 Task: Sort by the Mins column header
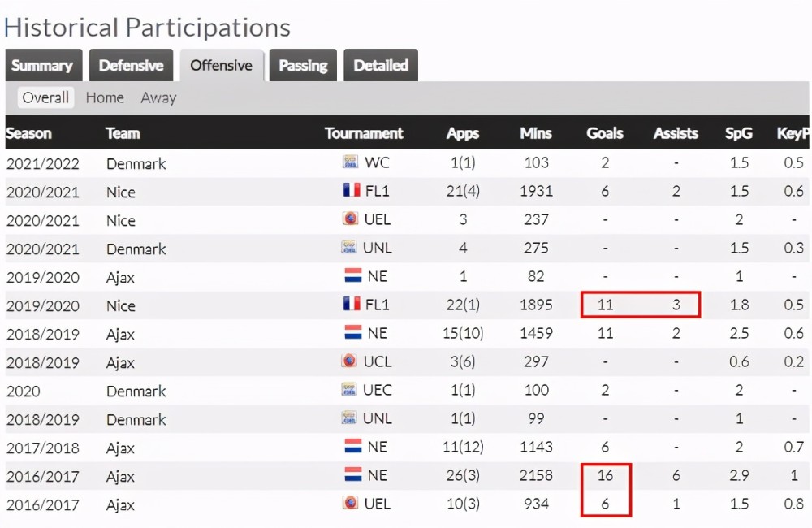tap(536, 133)
